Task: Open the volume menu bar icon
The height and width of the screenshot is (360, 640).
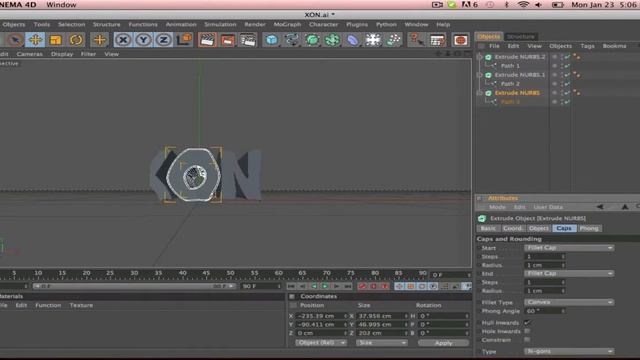Action: click(x=539, y=5)
